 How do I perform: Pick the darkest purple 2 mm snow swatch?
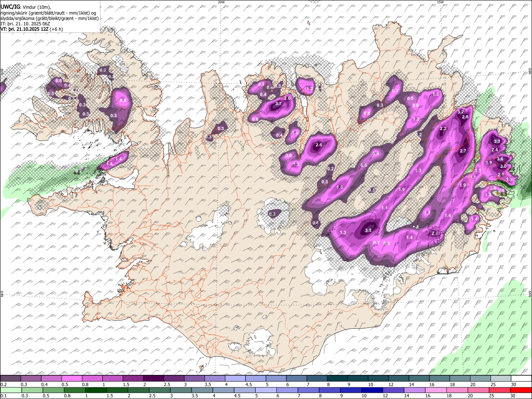pos(153,379)
